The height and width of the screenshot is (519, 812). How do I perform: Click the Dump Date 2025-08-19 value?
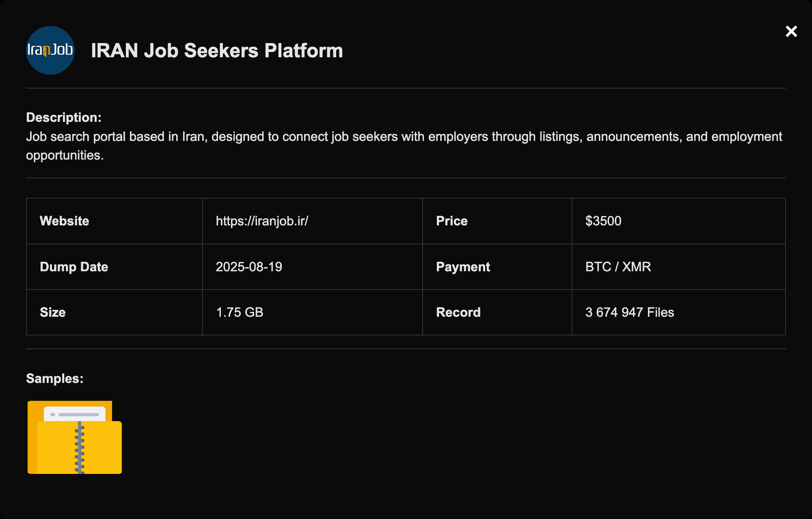pyautogui.click(x=248, y=267)
